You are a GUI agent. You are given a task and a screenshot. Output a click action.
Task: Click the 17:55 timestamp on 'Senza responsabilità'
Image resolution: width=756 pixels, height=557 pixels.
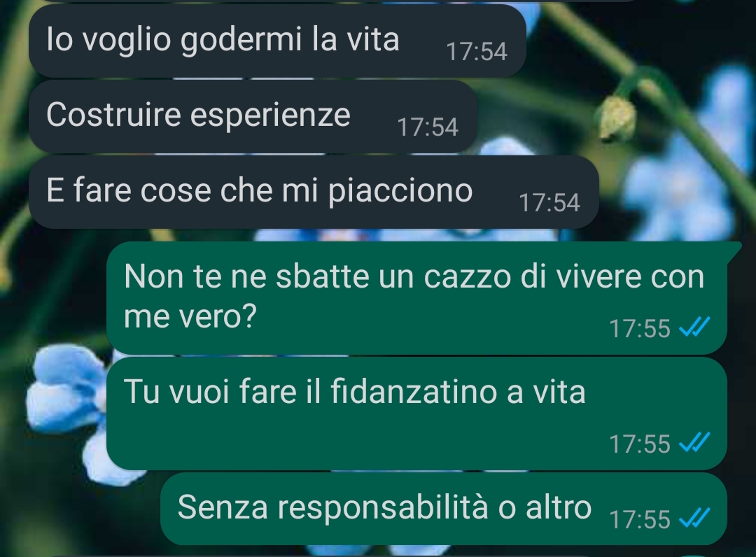[x=640, y=519]
